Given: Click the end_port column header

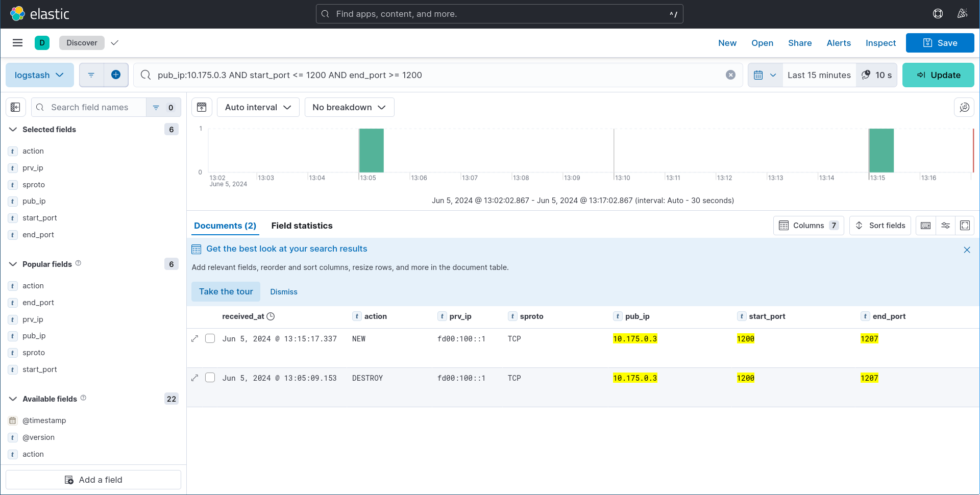Looking at the screenshot, I should click(889, 316).
